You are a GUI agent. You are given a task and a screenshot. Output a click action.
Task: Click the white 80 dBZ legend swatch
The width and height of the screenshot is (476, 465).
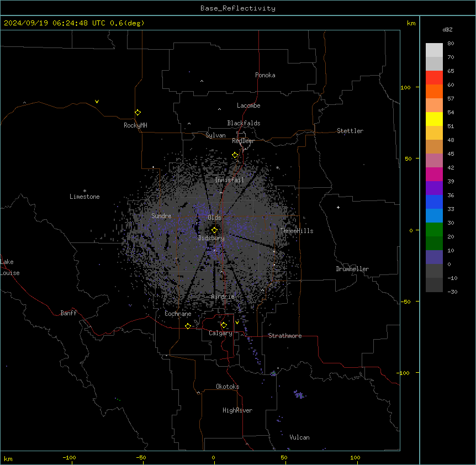tap(434, 50)
